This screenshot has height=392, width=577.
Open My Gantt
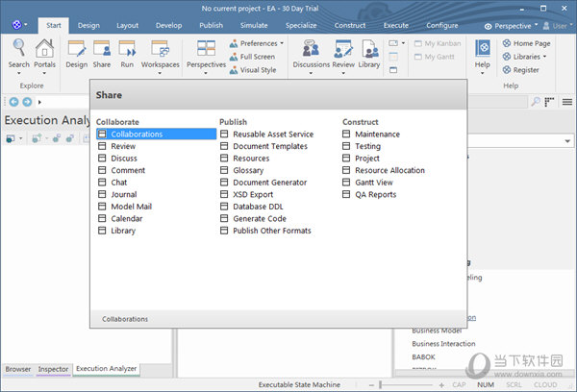point(435,57)
